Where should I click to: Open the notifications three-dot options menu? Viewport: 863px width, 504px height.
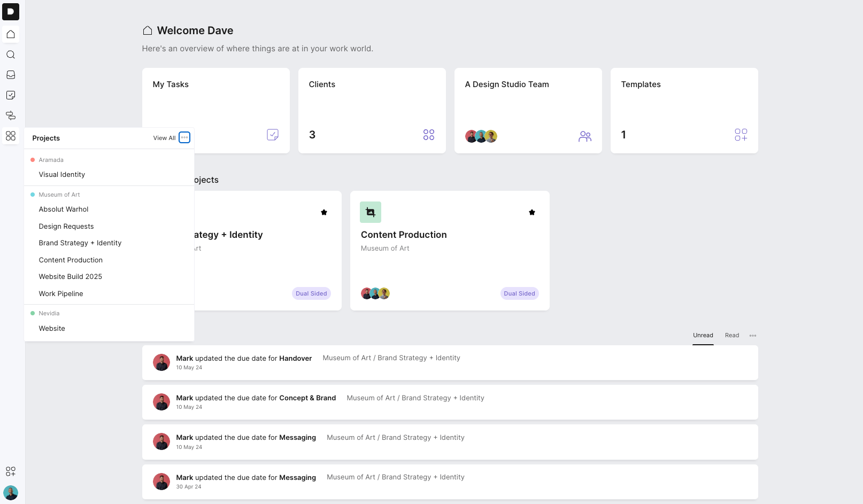tap(753, 336)
